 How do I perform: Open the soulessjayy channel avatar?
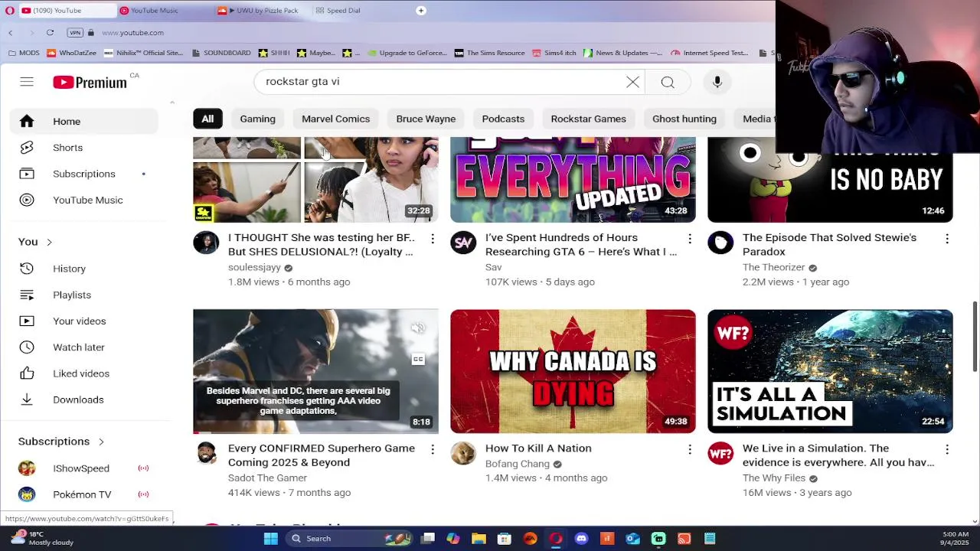click(x=206, y=243)
